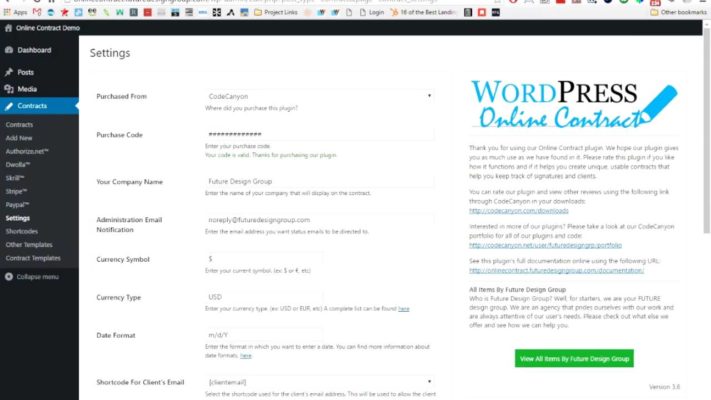Viewport: 711px width, 400px height.
Task: Click the 'Your code is valid' message
Action: (271, 155)
